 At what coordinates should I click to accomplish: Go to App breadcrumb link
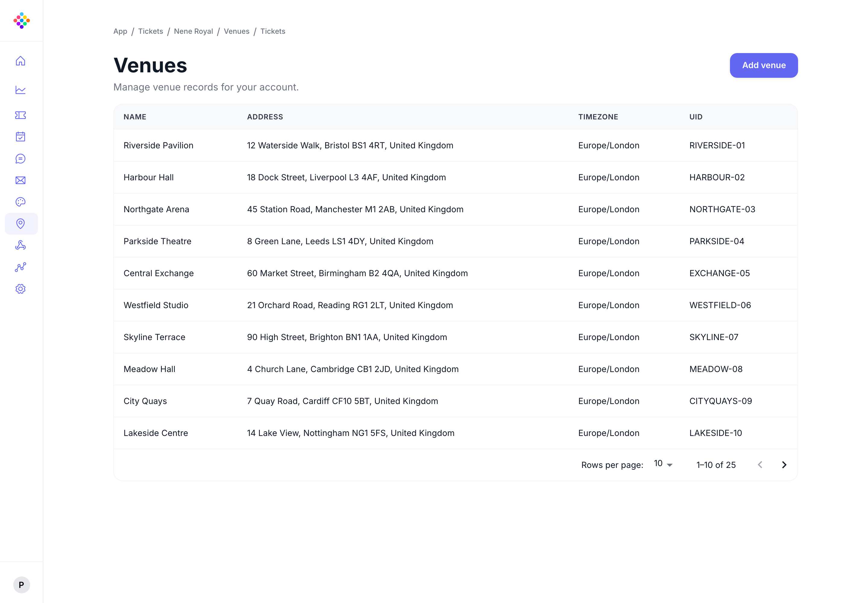point(120,31)
